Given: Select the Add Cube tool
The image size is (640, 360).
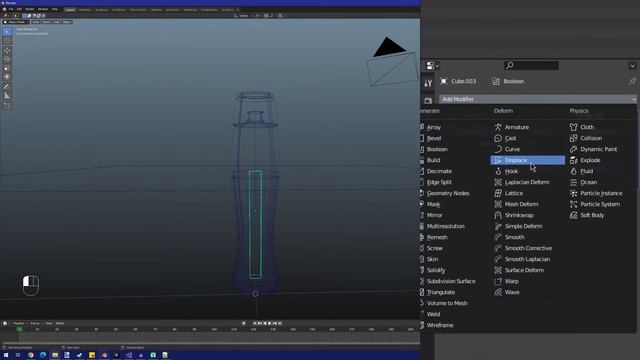Looking at the screenshot, I should 7,105.
